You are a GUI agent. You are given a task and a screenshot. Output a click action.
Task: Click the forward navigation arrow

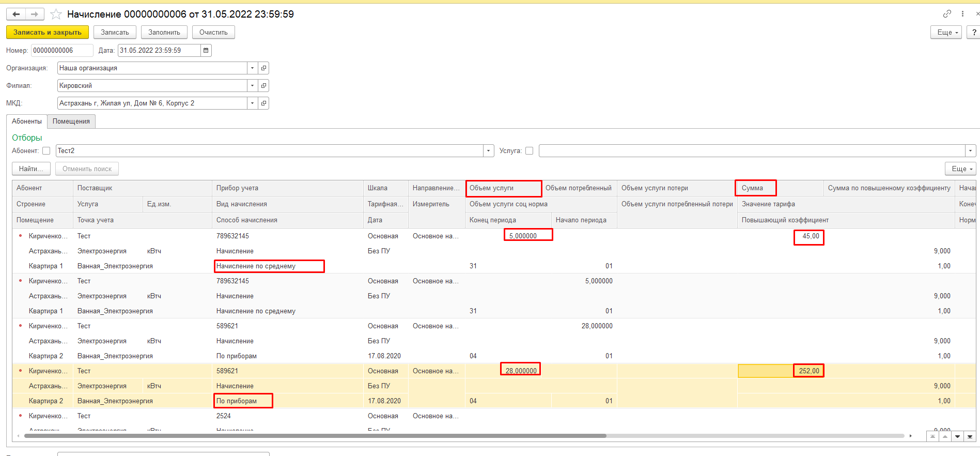click(x=35, y=14)
